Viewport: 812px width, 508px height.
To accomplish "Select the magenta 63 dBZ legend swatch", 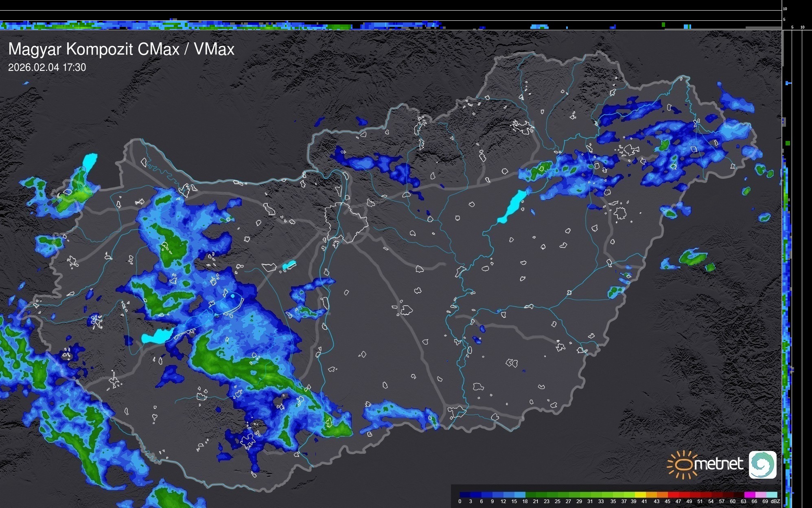I will [x=750, y=495].
